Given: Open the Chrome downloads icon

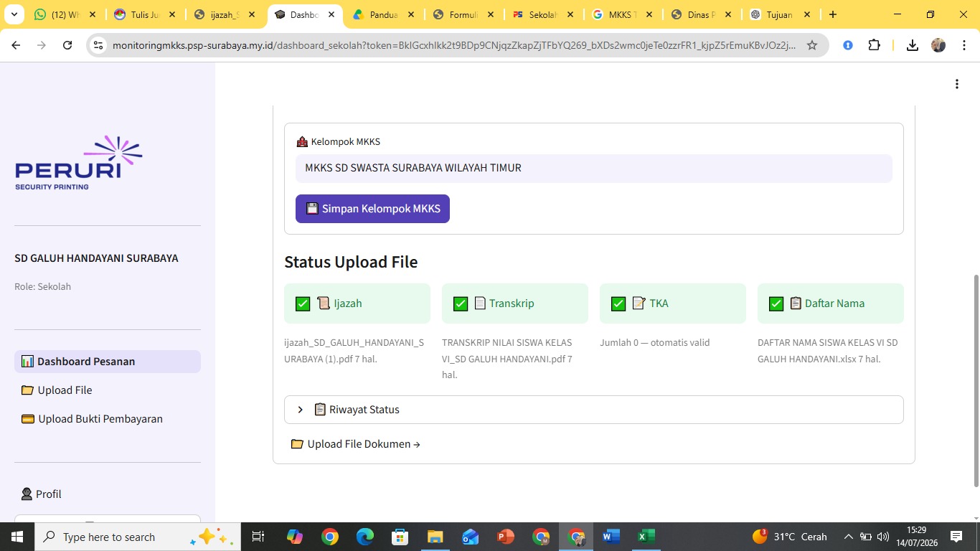Looking at the screenshot, I should point(913,45).
